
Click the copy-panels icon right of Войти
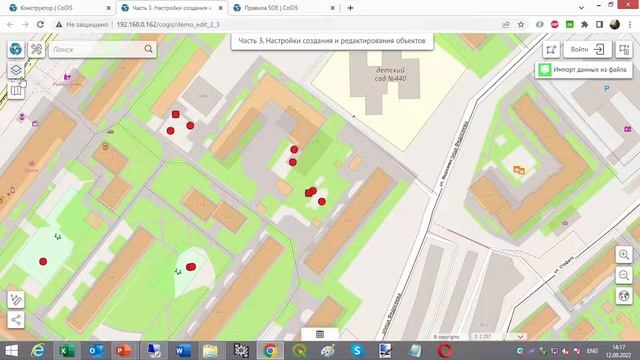tap(624, 49)
